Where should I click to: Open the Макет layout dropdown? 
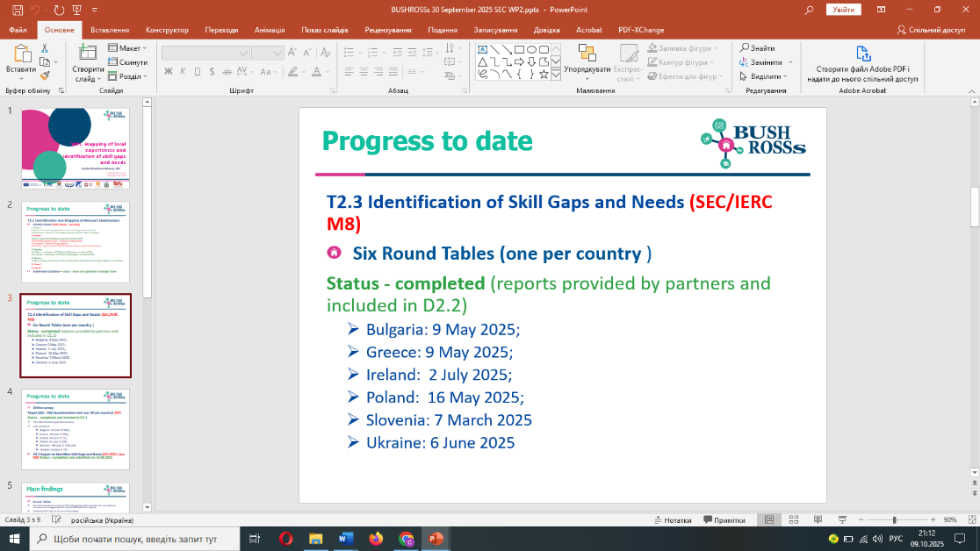click(x=129, y=48)
